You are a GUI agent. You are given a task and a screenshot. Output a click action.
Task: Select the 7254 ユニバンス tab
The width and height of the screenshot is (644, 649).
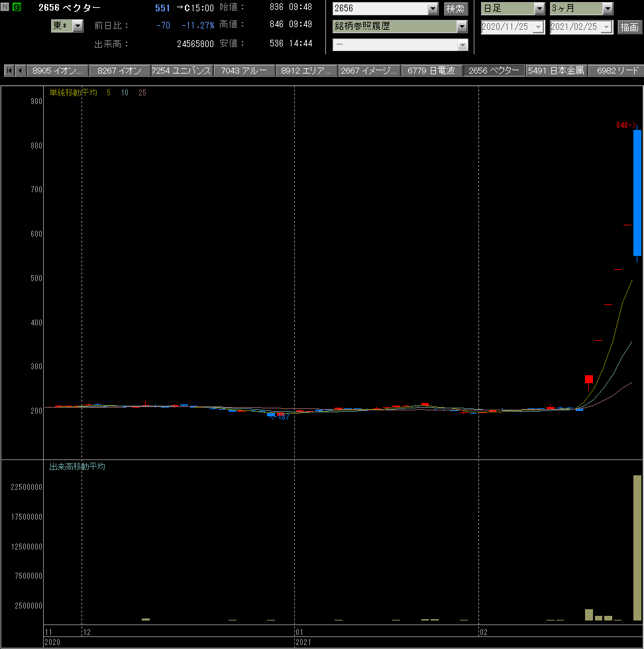[x=182, y=71]
